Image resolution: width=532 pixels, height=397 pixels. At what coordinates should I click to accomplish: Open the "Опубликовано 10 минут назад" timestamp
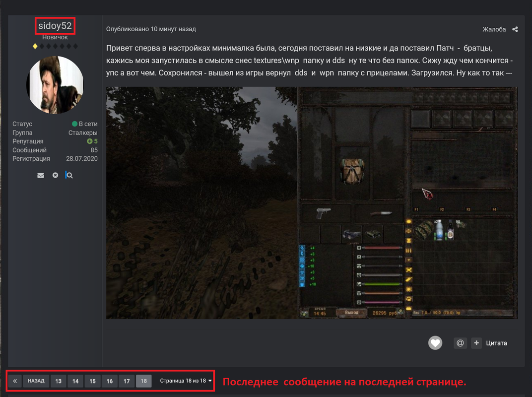coord(151,29)
